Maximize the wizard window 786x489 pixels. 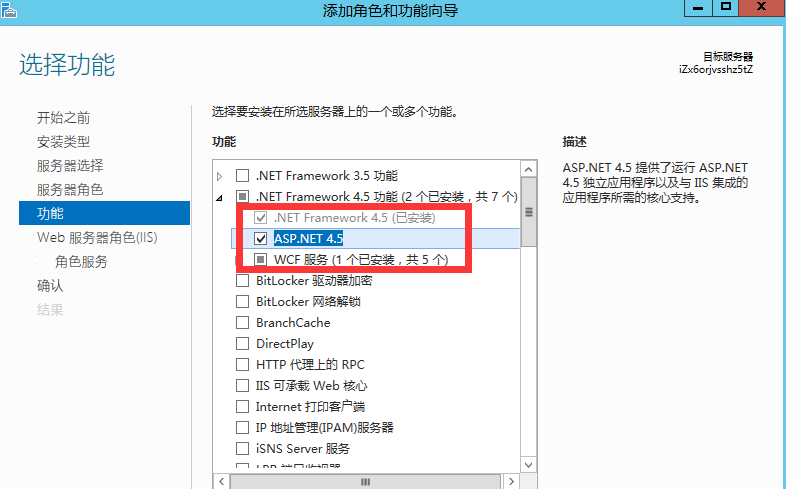coord(725,8)
